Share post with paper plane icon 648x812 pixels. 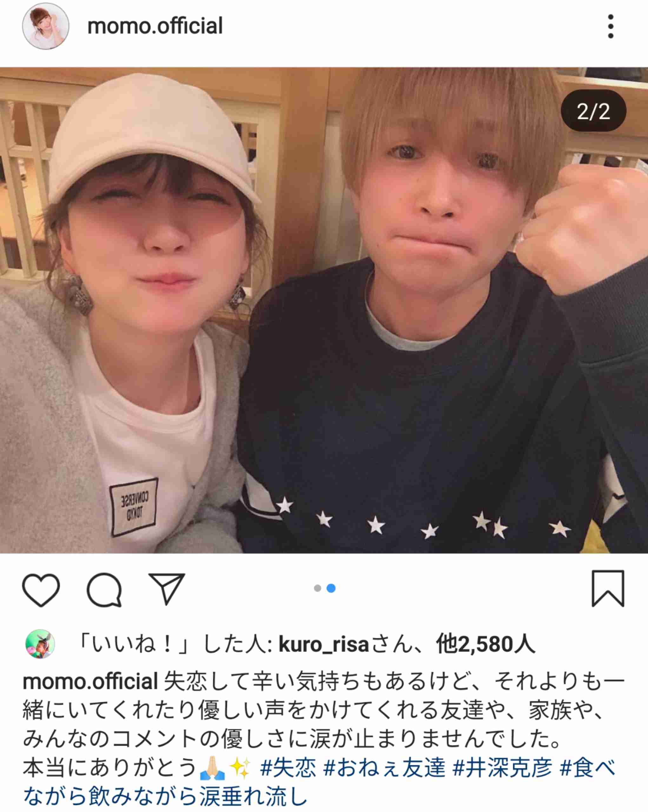click(167, 589)
